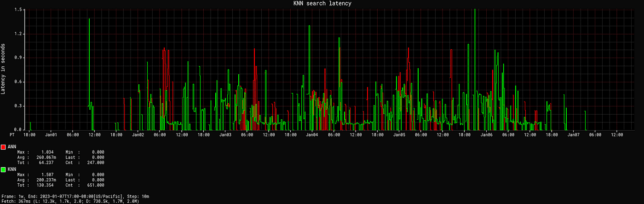Click the Jan06 date label on x-axis
Screen dimensions: 644x204
pos(486,135)
